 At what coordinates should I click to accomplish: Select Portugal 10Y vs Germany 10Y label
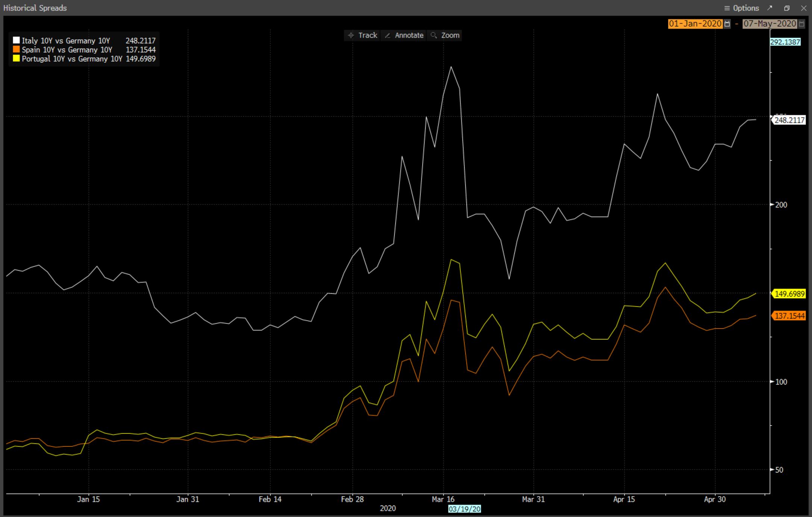pyautogui.click(x=72, y=59)
